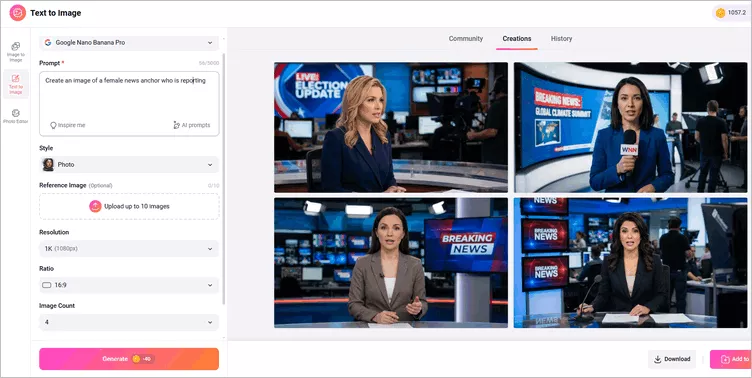Switch to the Creations tab
This screenshot has height=378, width=752.
tap(517, 39)
